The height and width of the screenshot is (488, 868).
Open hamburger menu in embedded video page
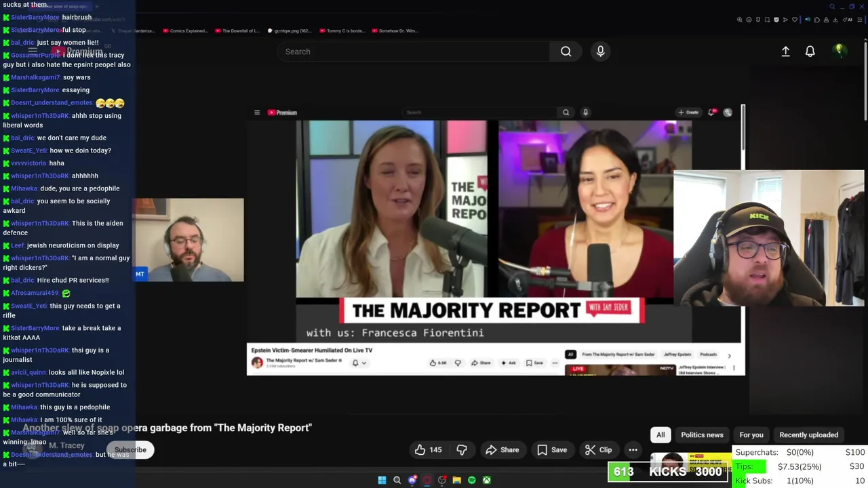[257, 113]
